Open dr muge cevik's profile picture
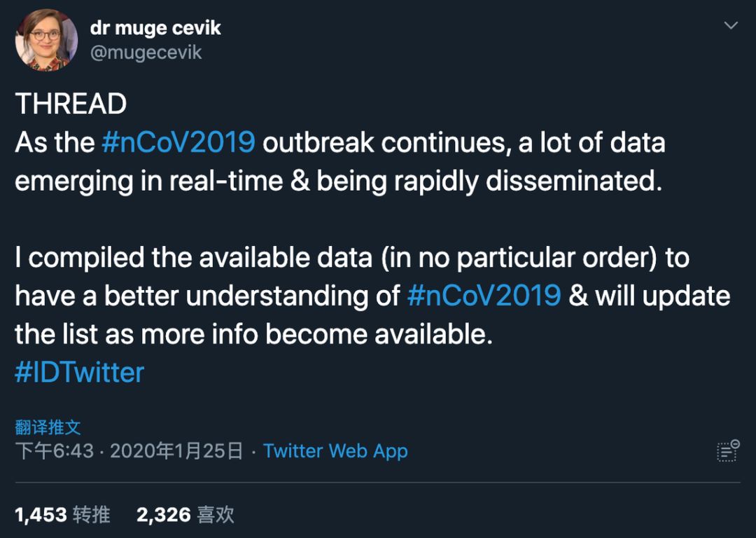The width and height of the screenshot is (756, 538). (x=46, y=41)
